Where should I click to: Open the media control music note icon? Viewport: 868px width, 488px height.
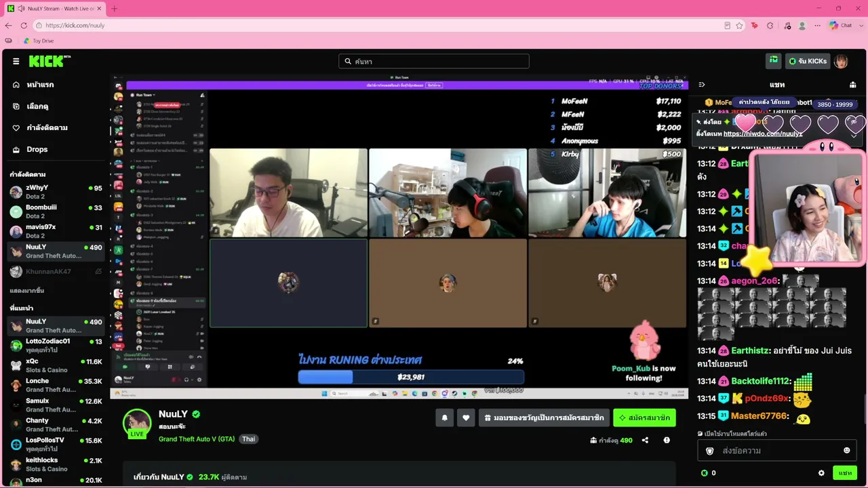pos(787,26)
